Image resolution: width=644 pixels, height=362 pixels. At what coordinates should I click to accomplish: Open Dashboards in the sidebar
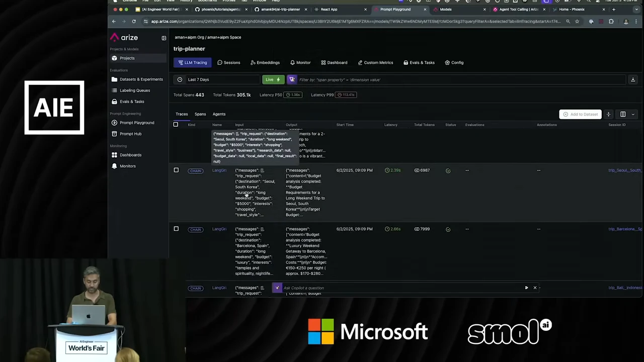click(x=138, y=155)
